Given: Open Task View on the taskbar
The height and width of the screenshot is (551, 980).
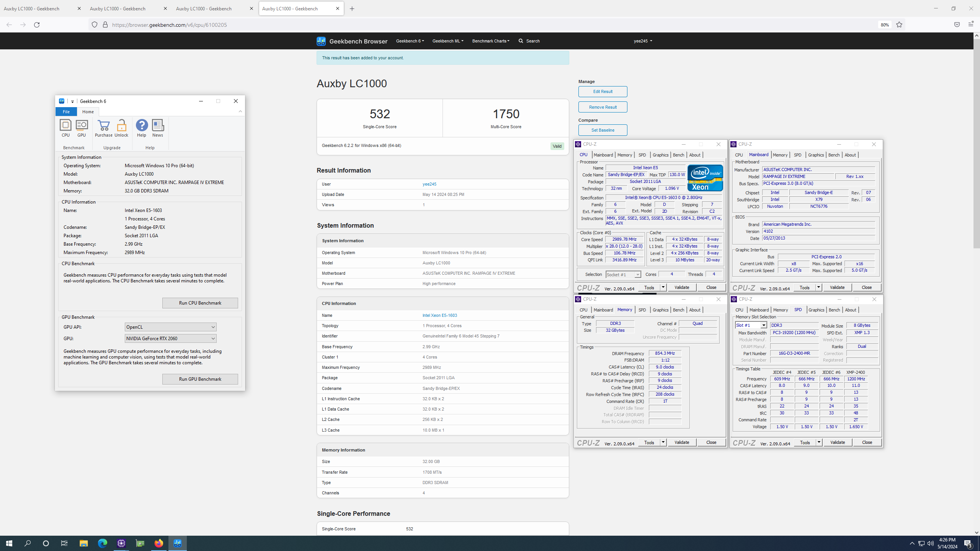Looking at the screenshot, I should coord(64,543).
